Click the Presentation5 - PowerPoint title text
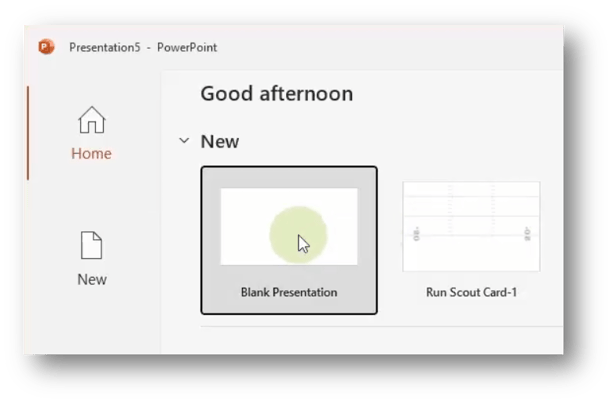Viewport: 613px width, 403px height. pyautogui.click(x=143, y=47)
